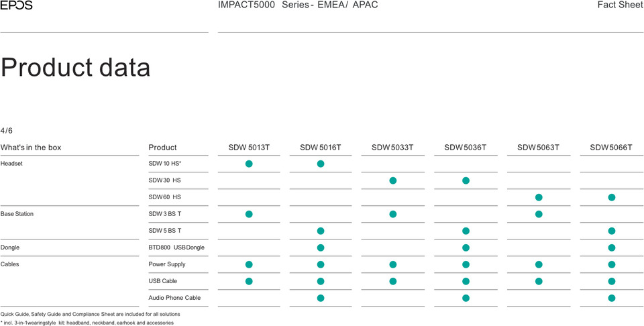Click the Power Supply dot under SDW 5033T

393,264
